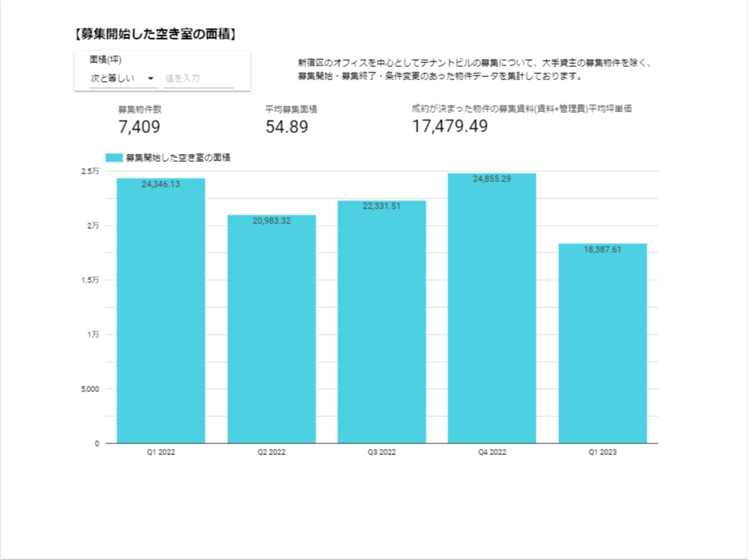Click the 18,387.61 data label
The height and width of the screenshot is (560, 748).
pos(602,250)
